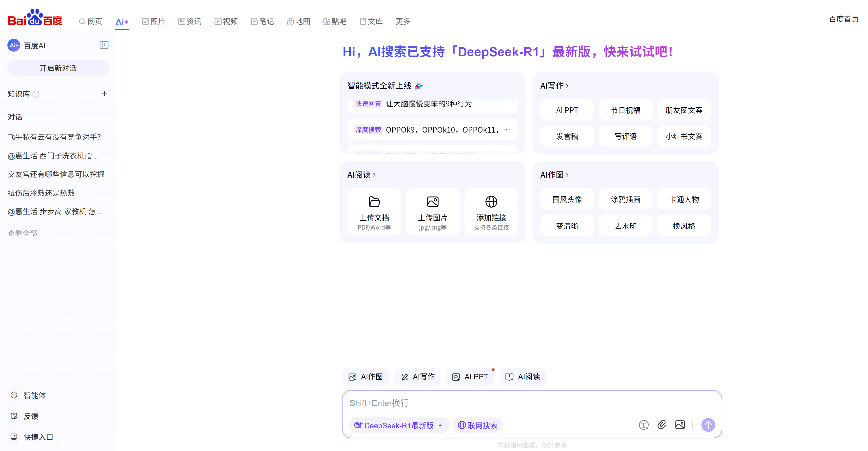The image size is (868, 451).
Task: Click the AI阅读 chip above input
Action: (x=523, y=376)
